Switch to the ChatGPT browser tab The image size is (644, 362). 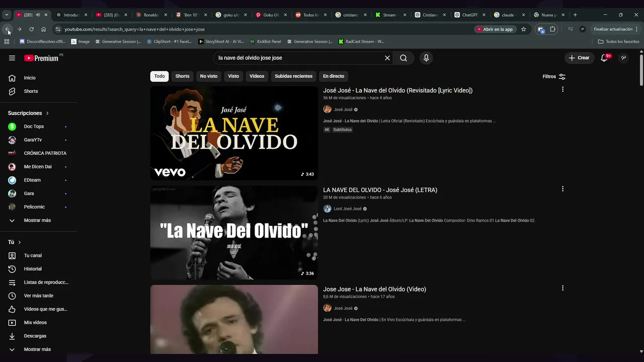pos(470,15)
